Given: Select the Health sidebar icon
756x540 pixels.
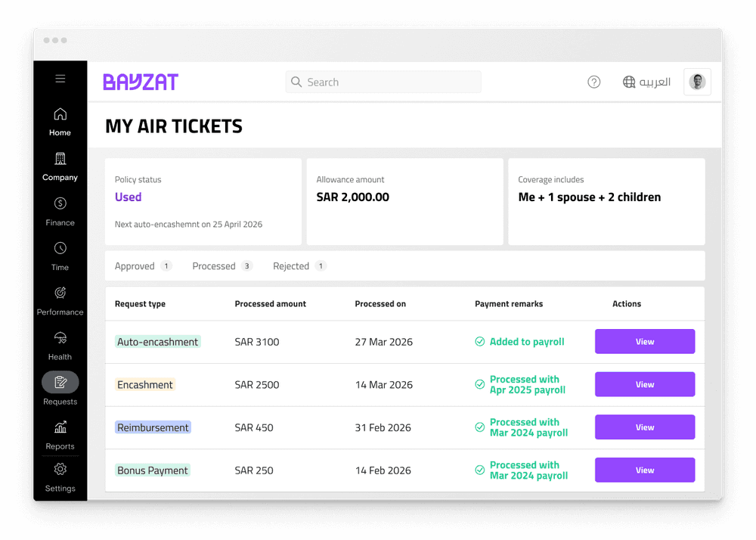Looking at the screenshot, I should point(60,338).
